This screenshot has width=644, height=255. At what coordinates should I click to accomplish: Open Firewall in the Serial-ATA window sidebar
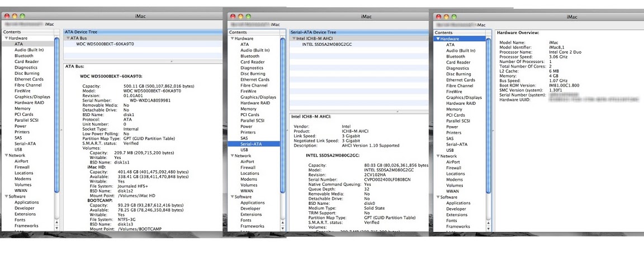(248, 168)
